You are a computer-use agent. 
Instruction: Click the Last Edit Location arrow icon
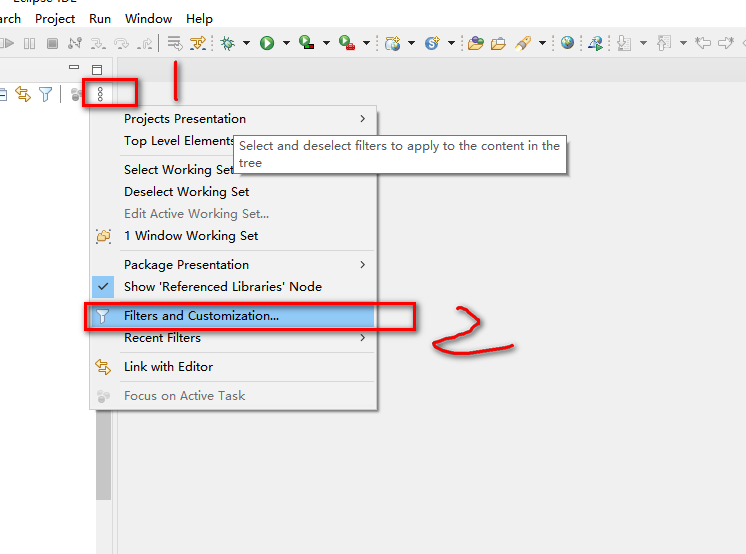(x=703, y=43)
